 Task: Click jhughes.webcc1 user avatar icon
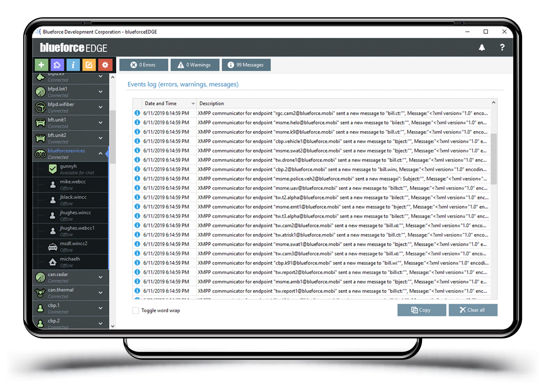(53, 231)
